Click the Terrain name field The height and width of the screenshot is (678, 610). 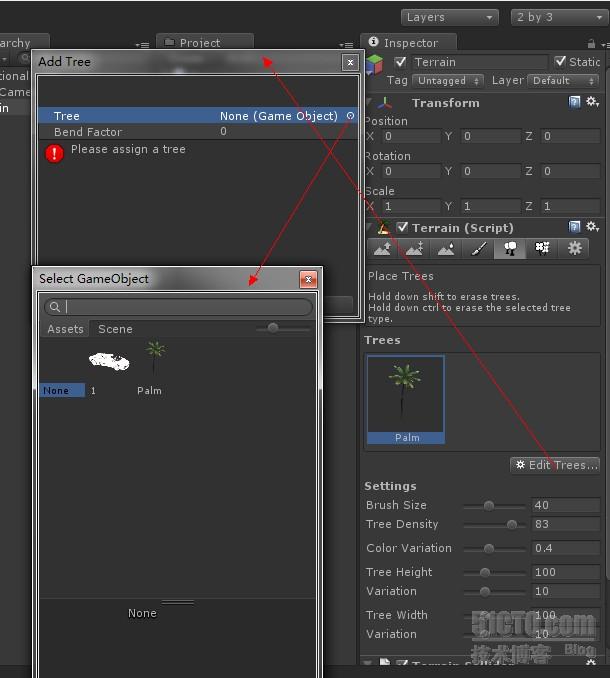479,62
